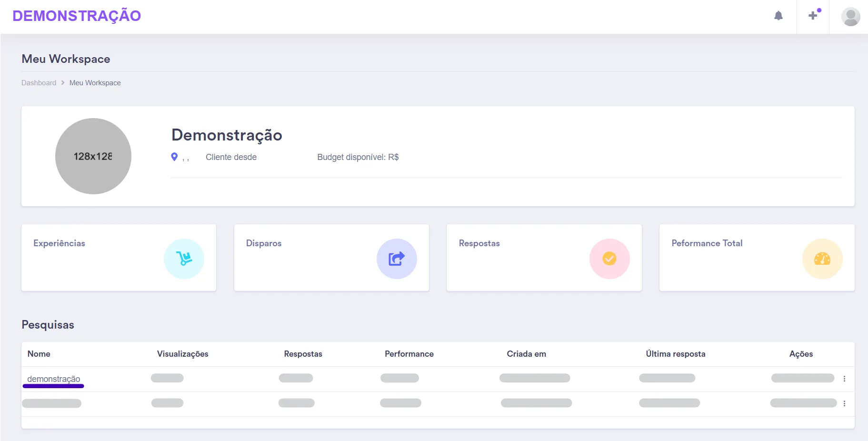Click the plus add icon in header

point(813,16)
